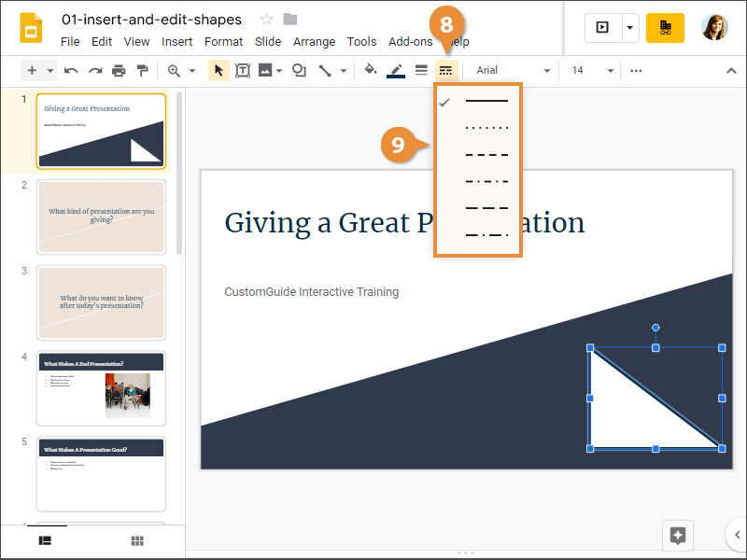This screenshot has height=560, width=747.
Task: Open the View menu
Action: tap(136, 42)
